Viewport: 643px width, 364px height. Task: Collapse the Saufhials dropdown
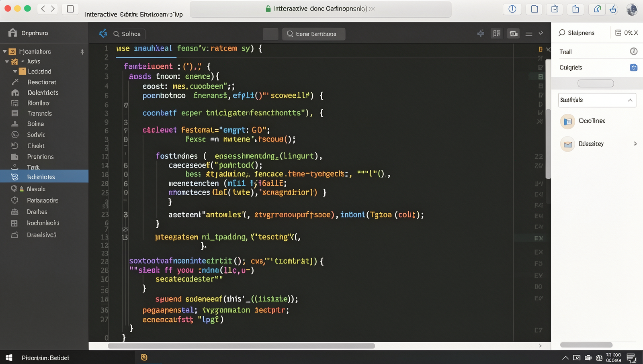click(630, 100)
